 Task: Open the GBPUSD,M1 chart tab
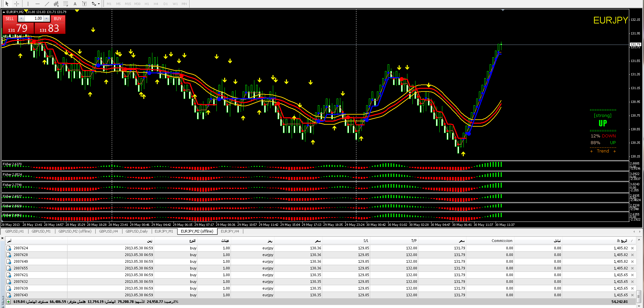pos(41,231)
